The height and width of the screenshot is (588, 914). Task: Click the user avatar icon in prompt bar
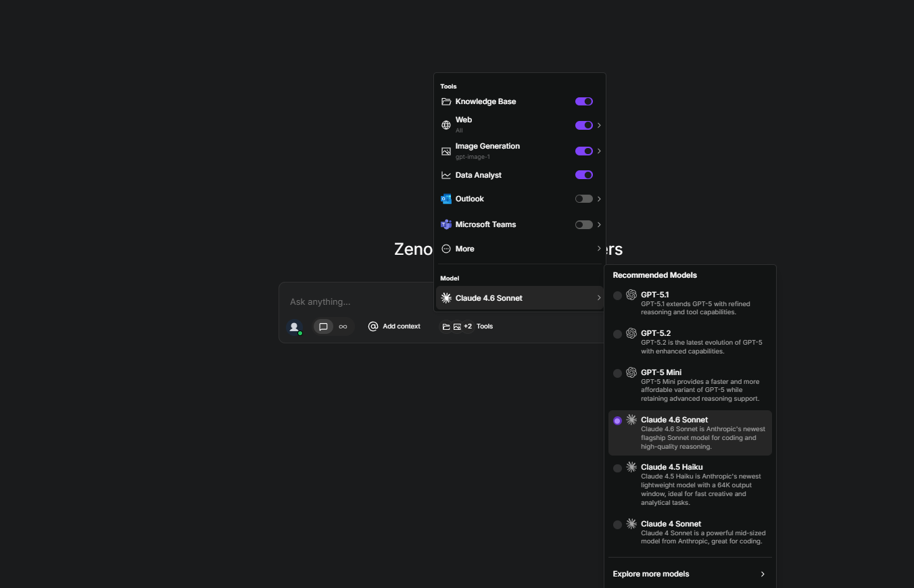(x=294, y=326)
